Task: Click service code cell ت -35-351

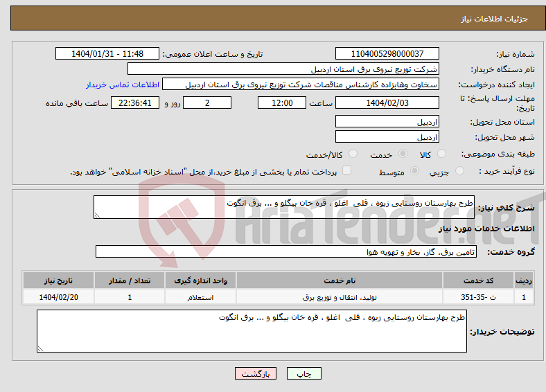Action: (479, 297)
